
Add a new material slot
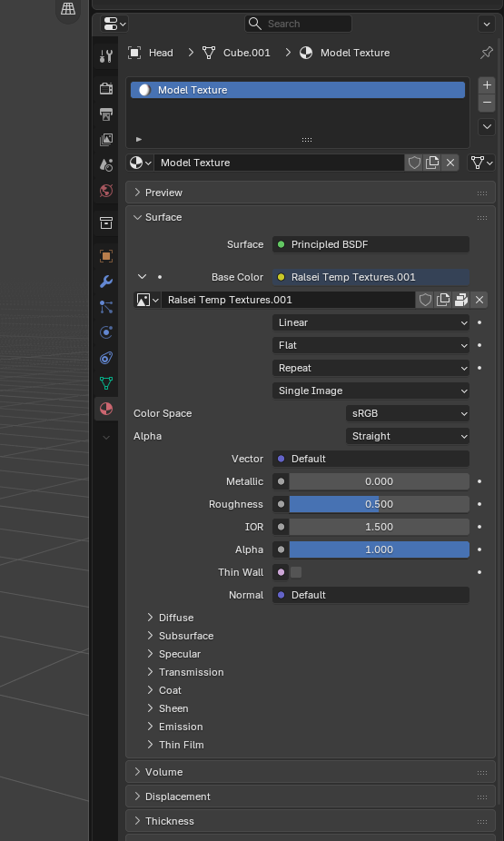click(487, 85)
